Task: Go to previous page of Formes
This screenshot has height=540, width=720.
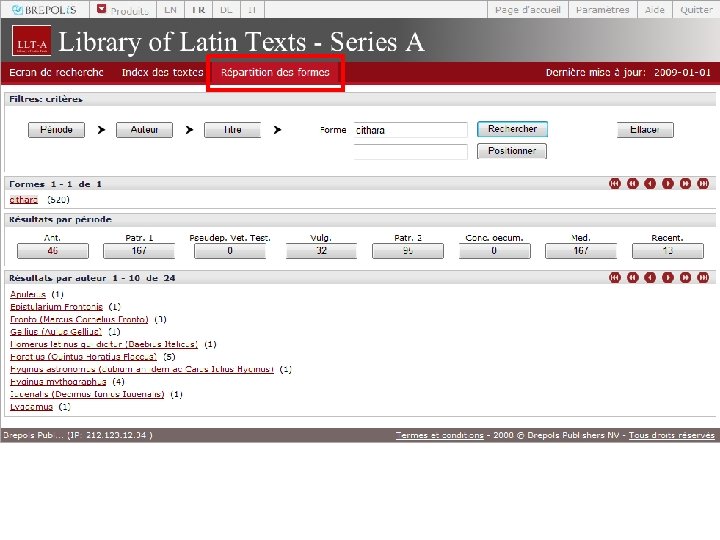Action: (x=650, y=184)
